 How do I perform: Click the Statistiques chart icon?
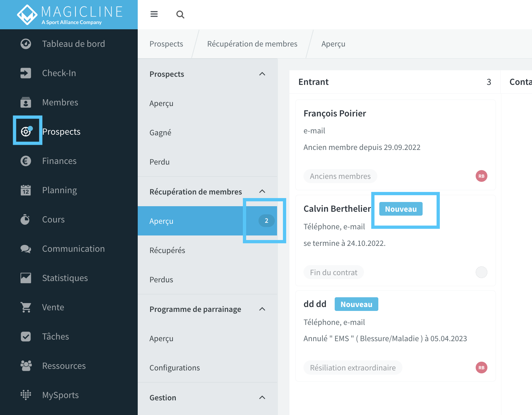click(x=26, y=278)
